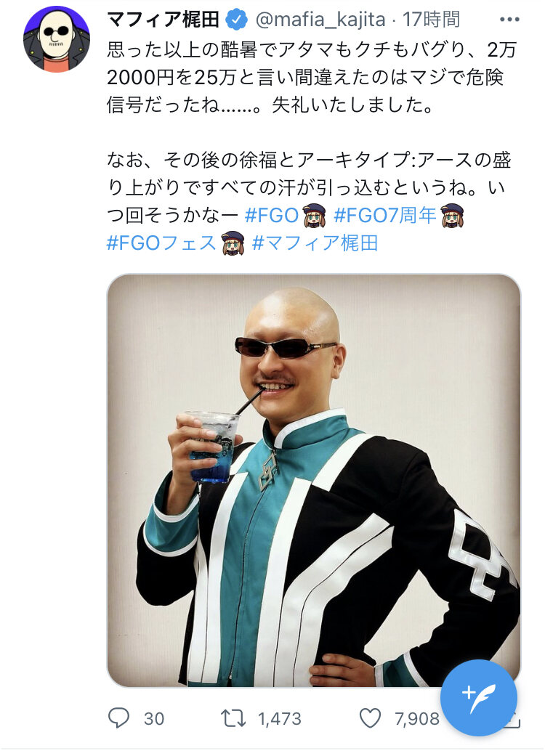Open the #FGO7周年 hashtag
The width and height of the screenshot is (545, 756).
coord(385,216)
